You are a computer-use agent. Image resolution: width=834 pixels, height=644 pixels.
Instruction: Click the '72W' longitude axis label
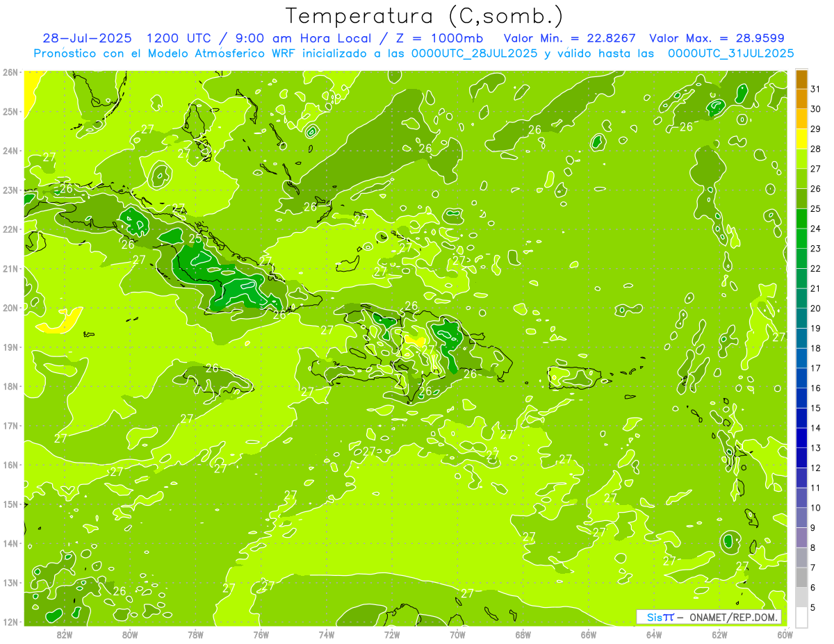(x=392, y=634)
